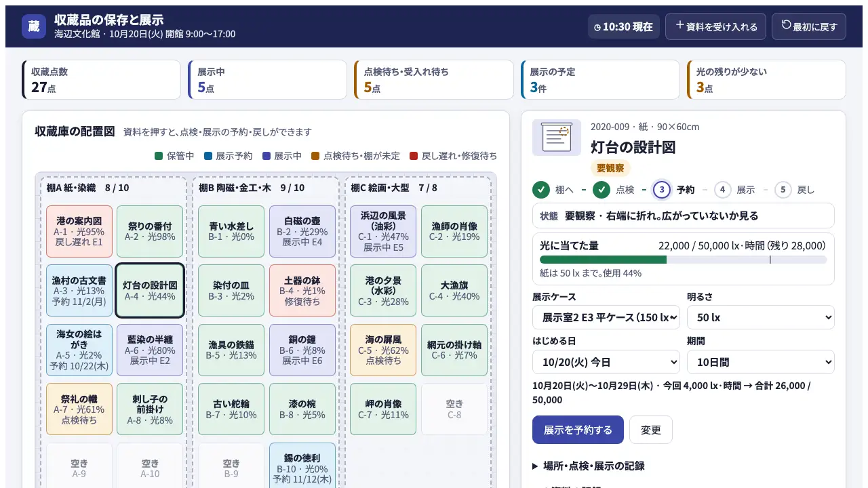Select the 漁村の古文書 A-3 item
This screenshot has width=868, height=488.
[x=79, y=291]
